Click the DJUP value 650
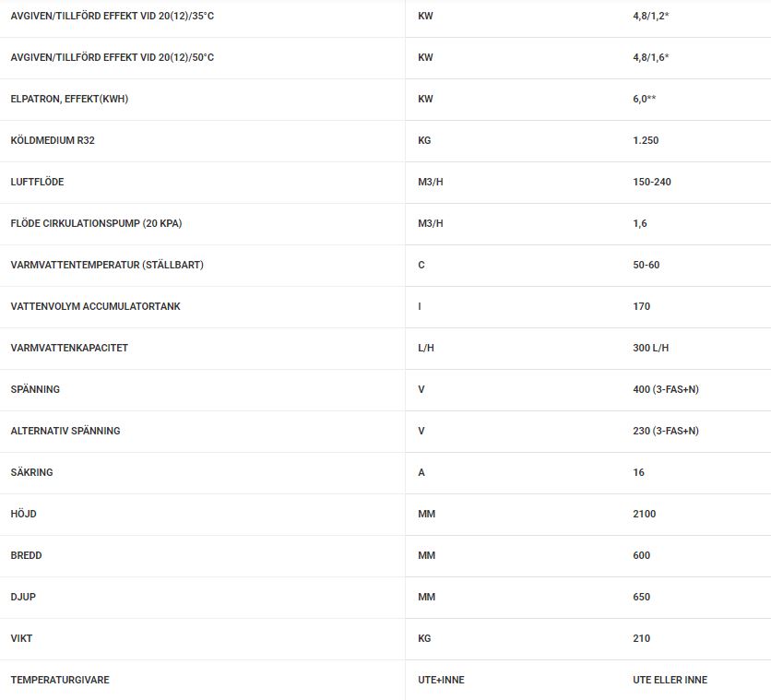771x700 pixels. pos(642,597)
